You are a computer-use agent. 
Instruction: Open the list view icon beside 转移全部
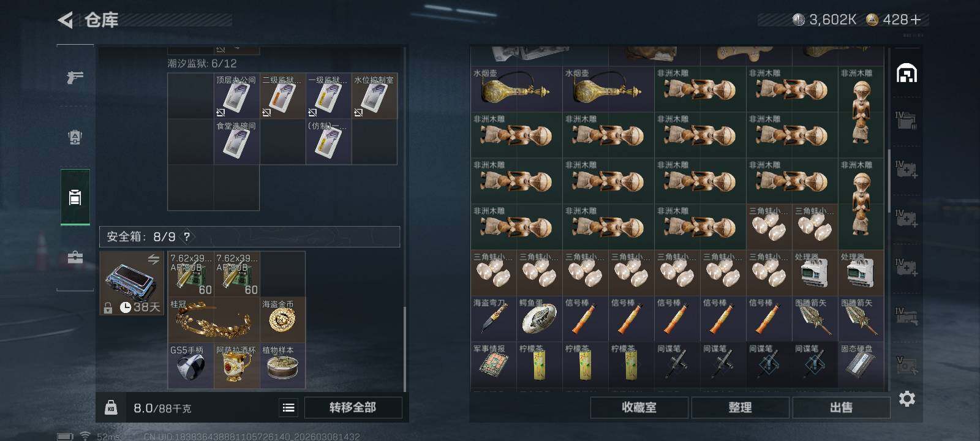[x=288, y=407]
